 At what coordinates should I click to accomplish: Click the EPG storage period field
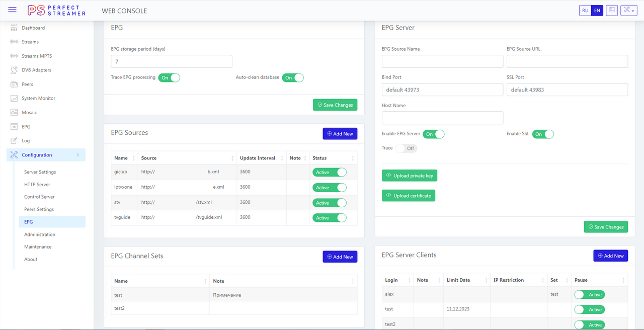click(172, 61)
